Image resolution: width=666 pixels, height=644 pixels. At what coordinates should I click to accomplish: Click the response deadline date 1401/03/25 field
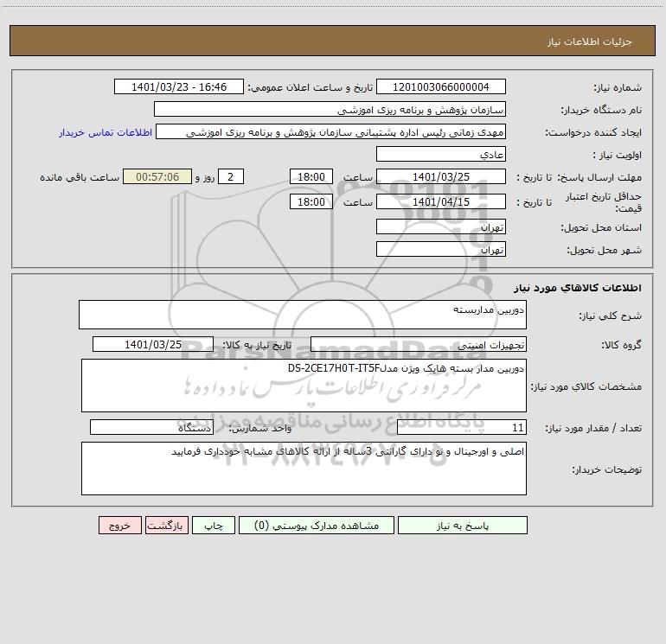(x=441, y=176)
